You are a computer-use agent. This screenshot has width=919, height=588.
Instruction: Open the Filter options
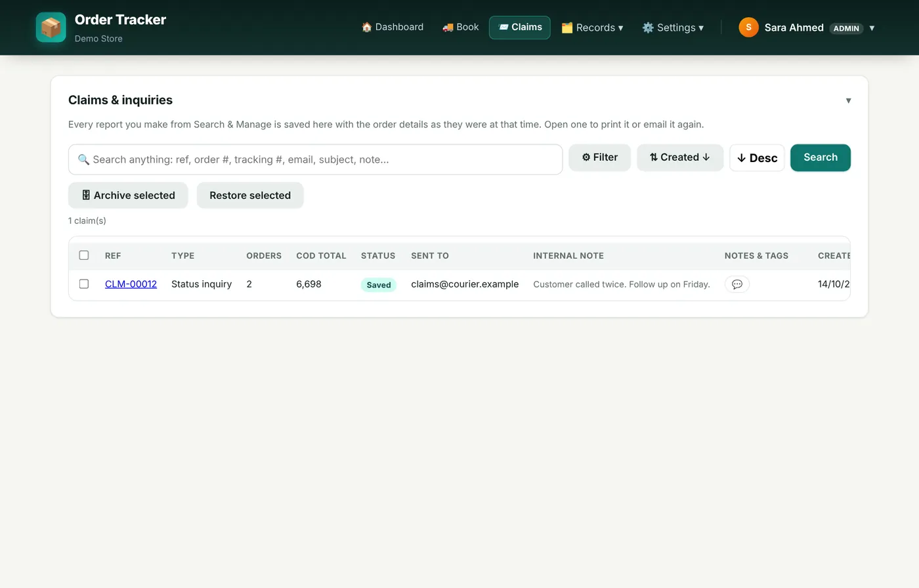pos(599,157)
